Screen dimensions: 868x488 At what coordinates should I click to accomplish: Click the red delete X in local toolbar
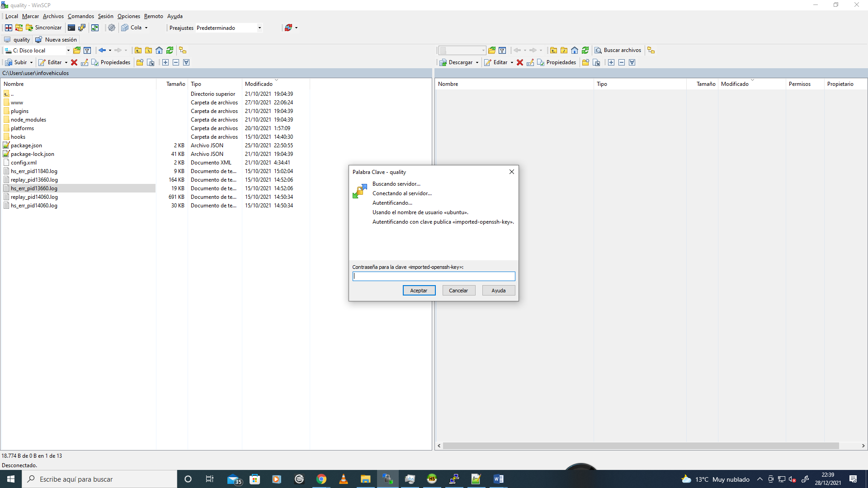[74, 62]
